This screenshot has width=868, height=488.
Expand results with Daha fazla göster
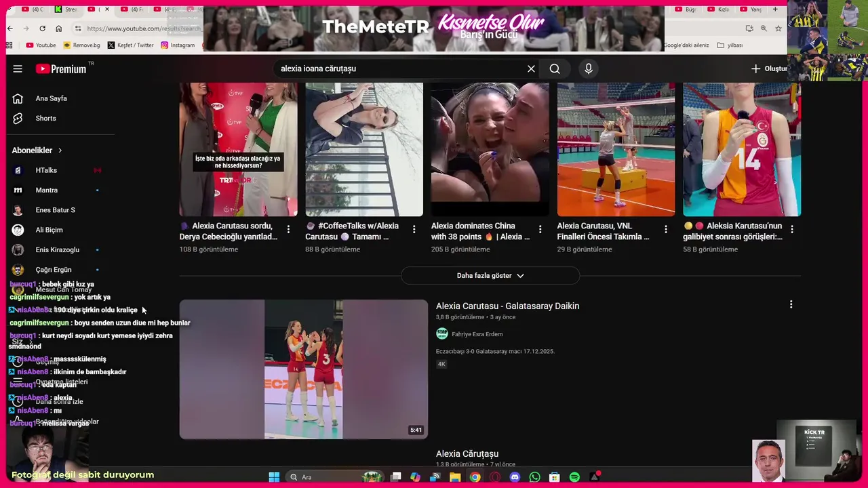click(490, 276)
